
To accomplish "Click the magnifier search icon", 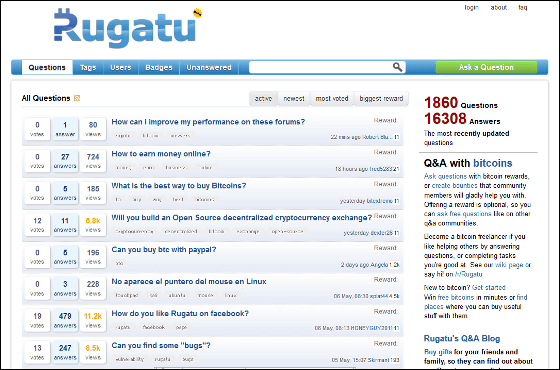I will pos(397,67).
